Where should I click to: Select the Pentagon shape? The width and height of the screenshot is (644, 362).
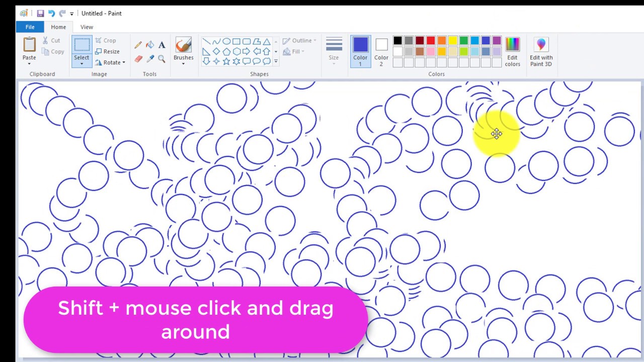point(226,51)
